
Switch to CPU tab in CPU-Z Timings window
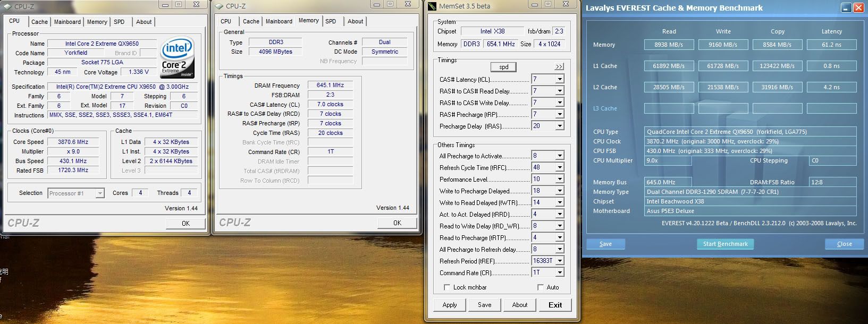pyautogui.click(x=226, y=21)
